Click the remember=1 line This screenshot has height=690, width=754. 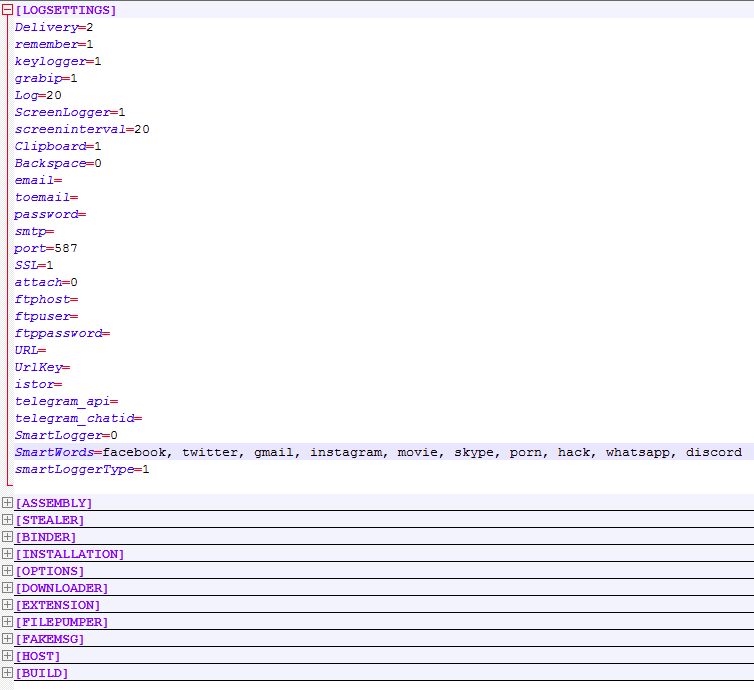[x=54, y=44]
